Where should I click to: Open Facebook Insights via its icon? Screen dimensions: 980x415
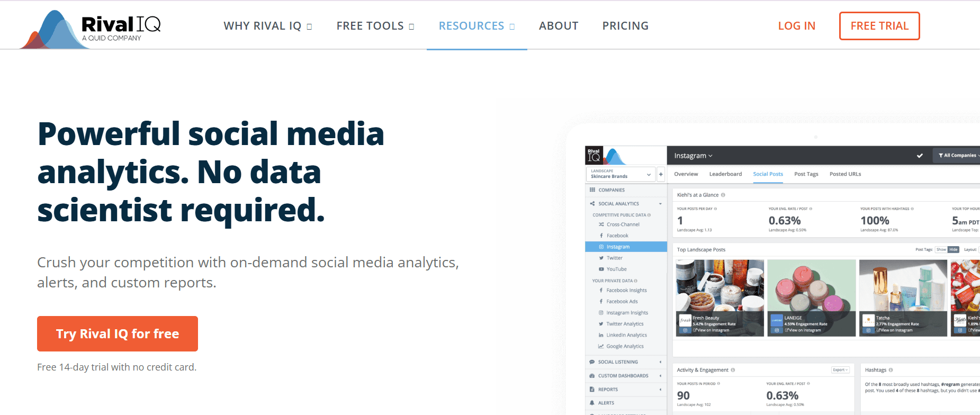pos(601,290)
